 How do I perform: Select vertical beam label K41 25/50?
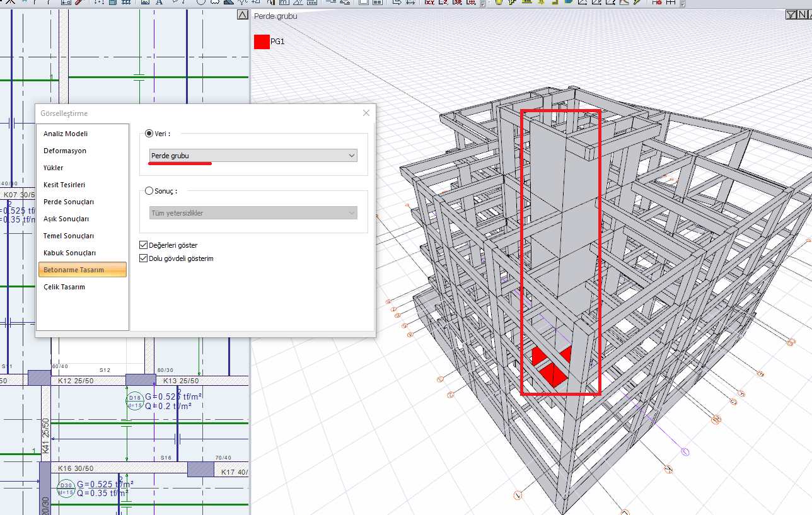(46, 436)
